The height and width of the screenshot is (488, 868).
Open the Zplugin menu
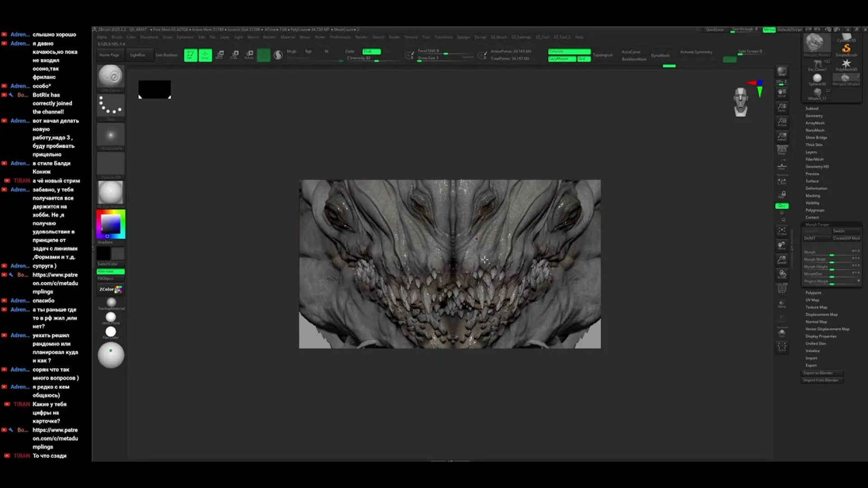463,37
